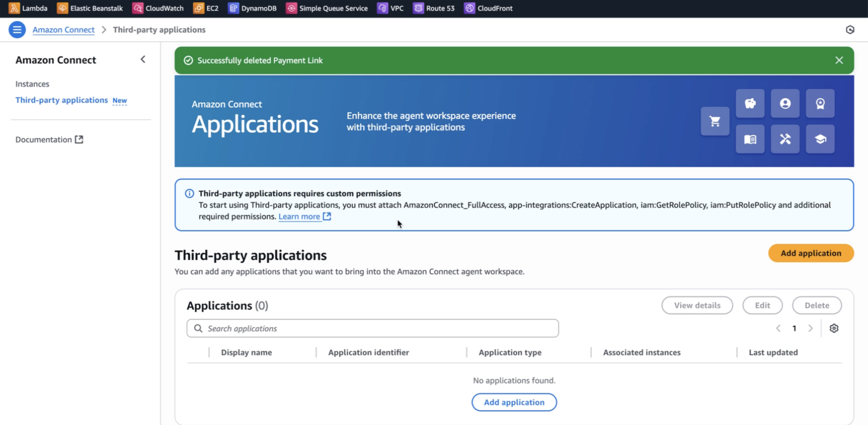Image resolution: width=868 pixels, height=425 pixels.
Task: Open table preferences gear icon
Action: pyautogui.click(x=834, y=328)
